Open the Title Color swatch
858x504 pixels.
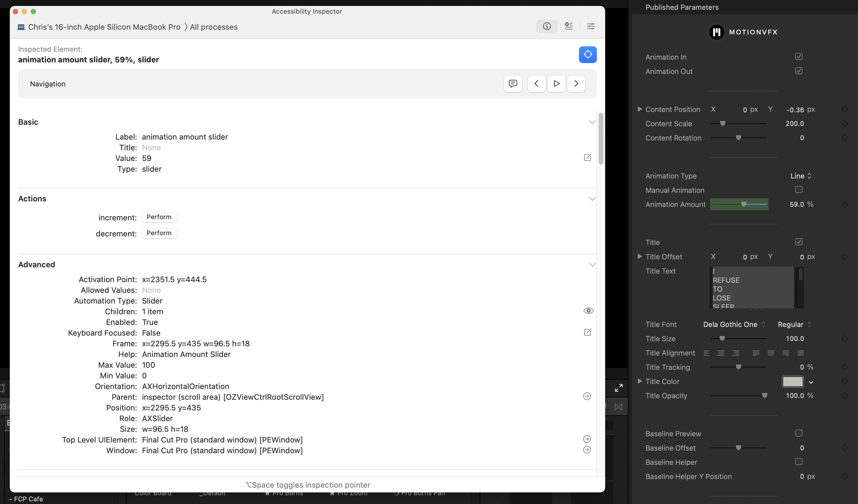[793, 381]
